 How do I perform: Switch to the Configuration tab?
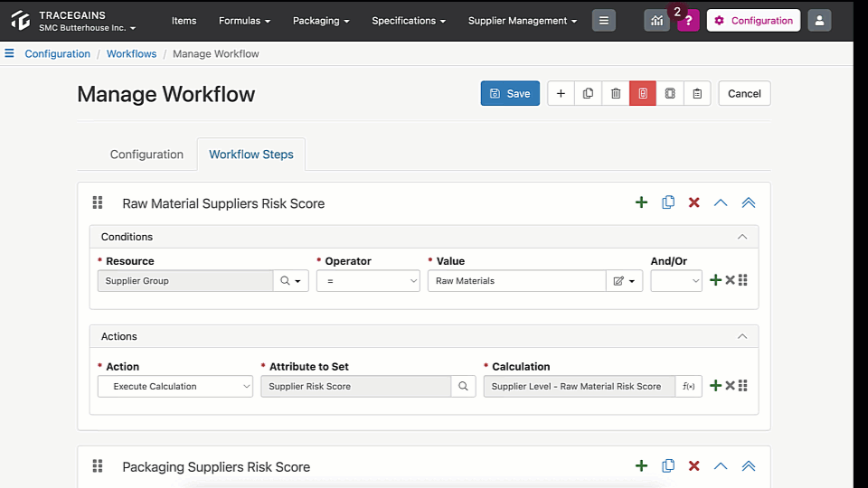point(146,155)
